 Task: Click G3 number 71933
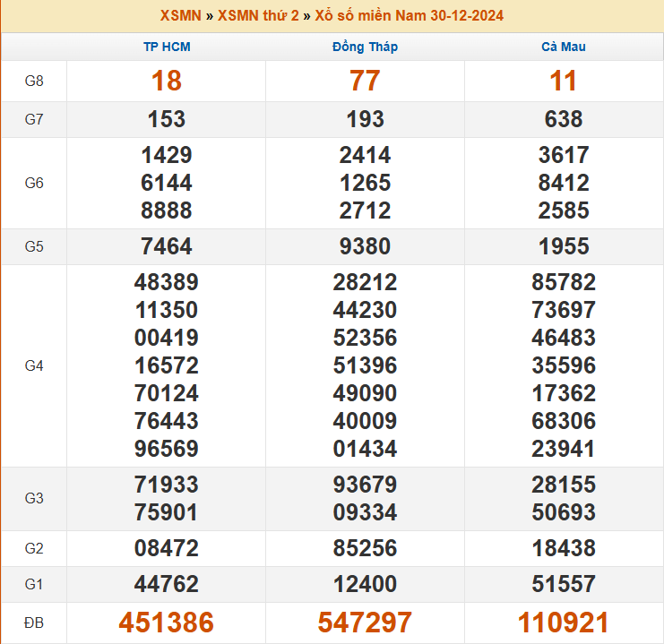[x=167, y=485]
